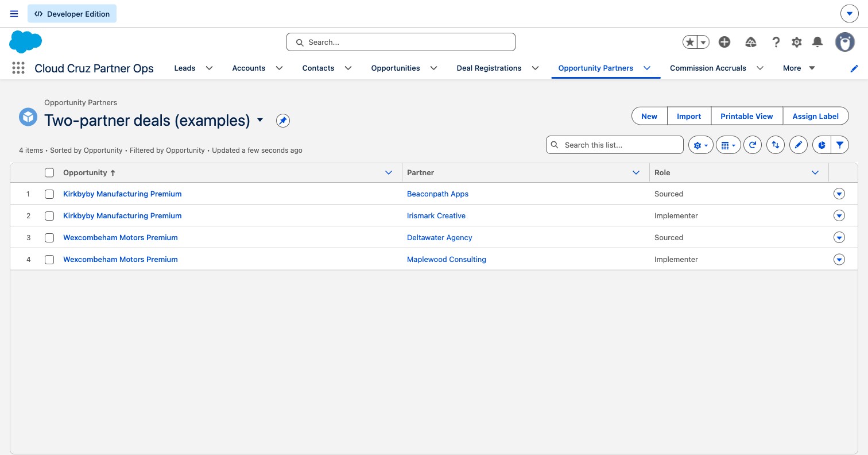Open the user profile avatar

coord(845,42)
